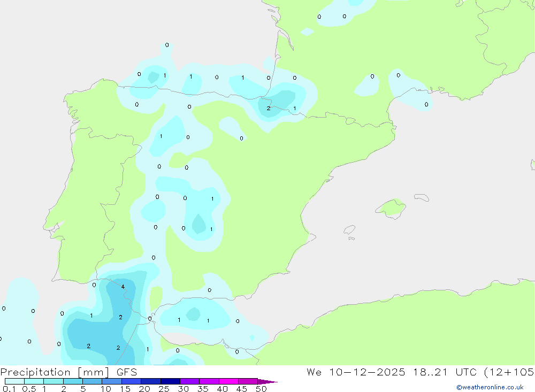This screenshot has height=392, width=535.
Task: Click the legend label '10' below the color bar
Action: (106, 389)
